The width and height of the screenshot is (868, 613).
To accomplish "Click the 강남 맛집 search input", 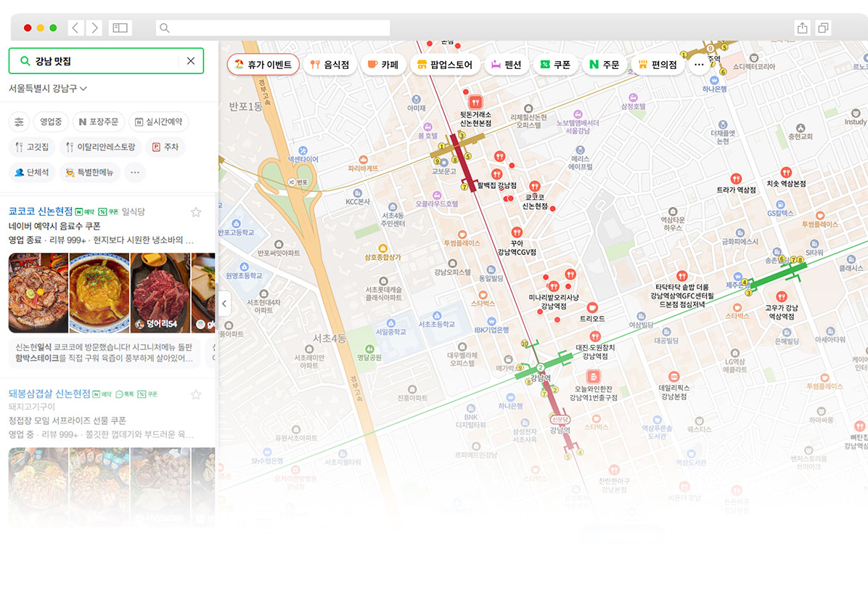I will [105, 61].
